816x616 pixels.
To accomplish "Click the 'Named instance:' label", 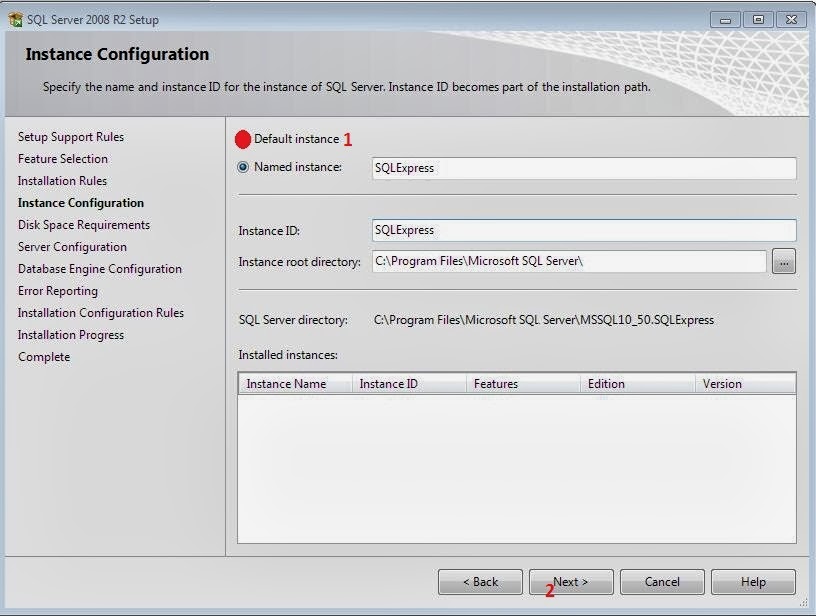I will 298,167.
